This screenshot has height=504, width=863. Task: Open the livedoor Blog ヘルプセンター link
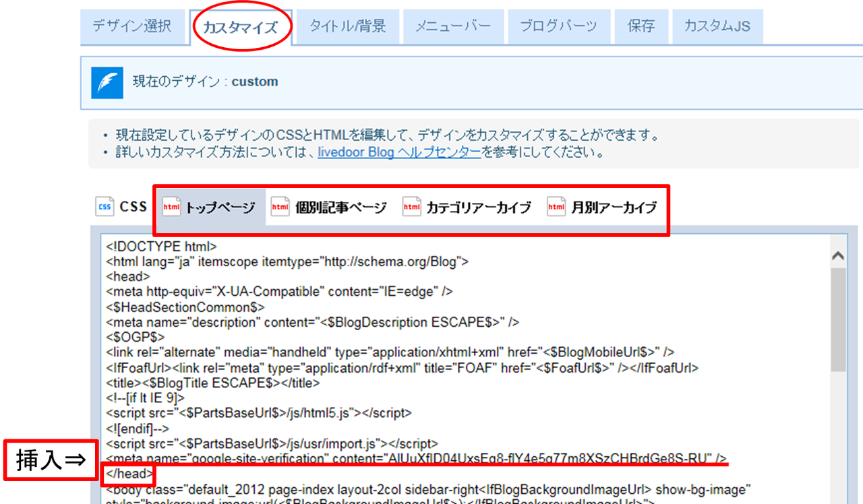400,152
